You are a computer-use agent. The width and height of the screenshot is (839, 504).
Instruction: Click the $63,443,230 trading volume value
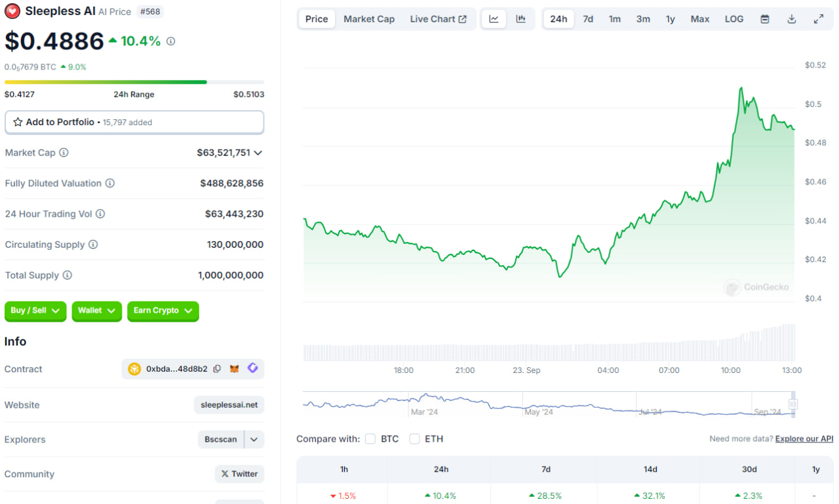coord(234,214)
